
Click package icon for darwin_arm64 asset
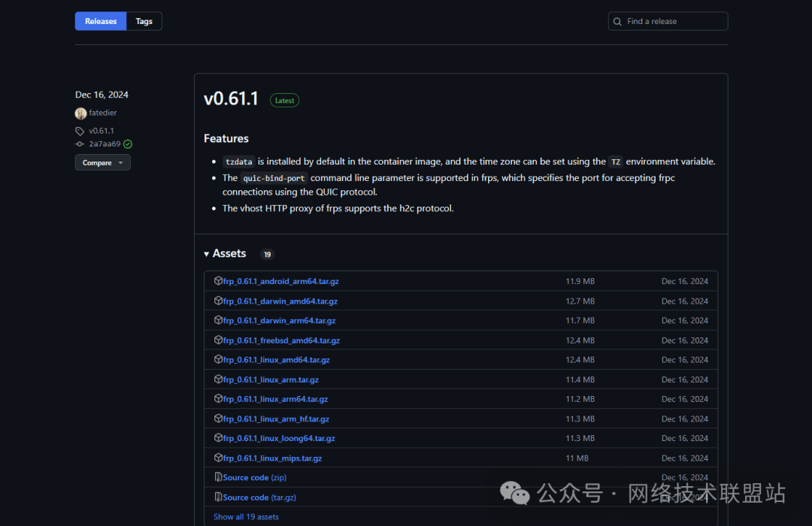point(218,320)
